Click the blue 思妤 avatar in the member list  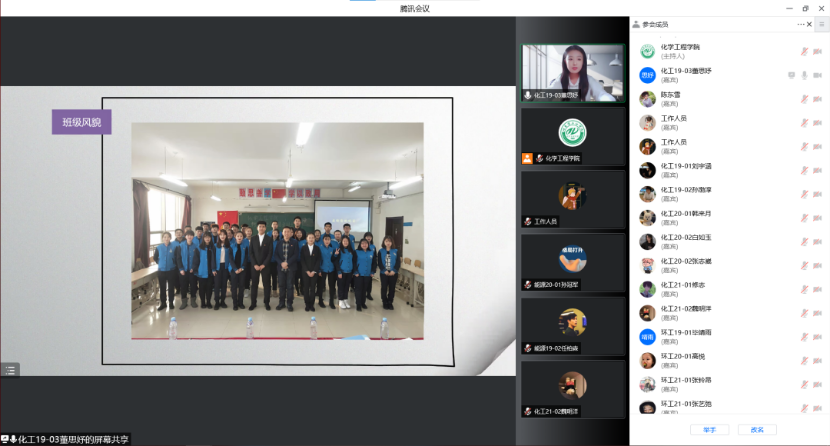coord(647,75)
